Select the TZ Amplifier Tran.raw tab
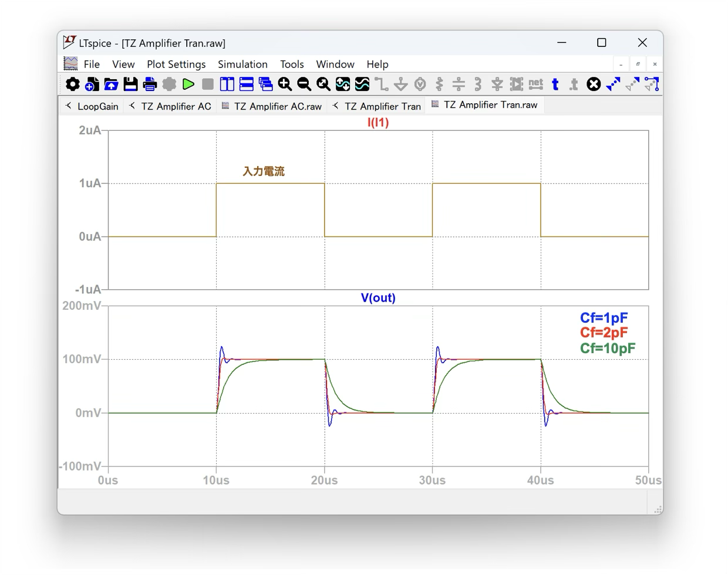Image resolution: width=728 pixels, height=575 pixels. click(485, 104)
